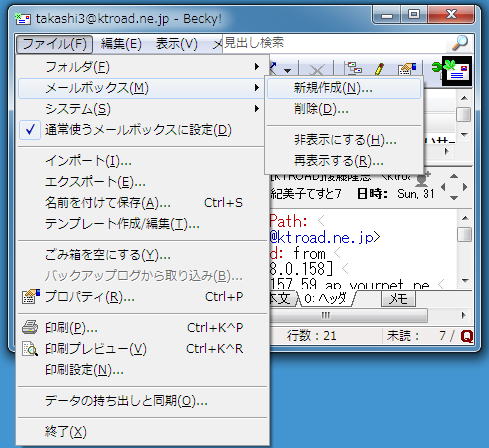
Task: Open the 表示(V) menu
Action: tap(177, 44)
